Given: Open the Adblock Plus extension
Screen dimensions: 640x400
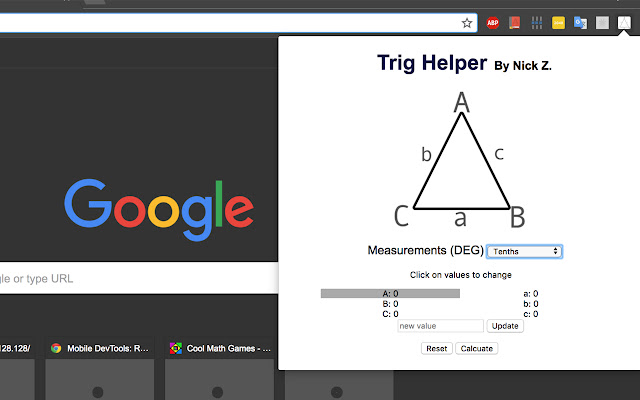Looking at the screenshot, I should pos(493,23).
